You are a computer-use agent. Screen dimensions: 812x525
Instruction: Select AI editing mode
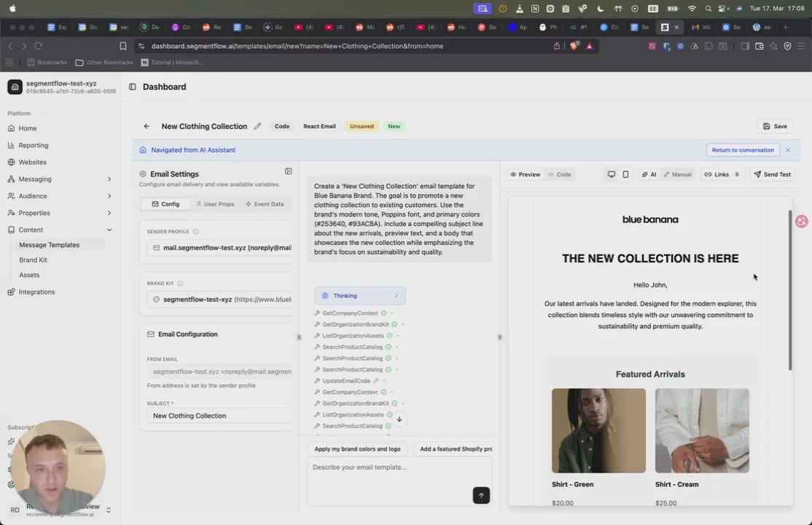pos(649,174)
